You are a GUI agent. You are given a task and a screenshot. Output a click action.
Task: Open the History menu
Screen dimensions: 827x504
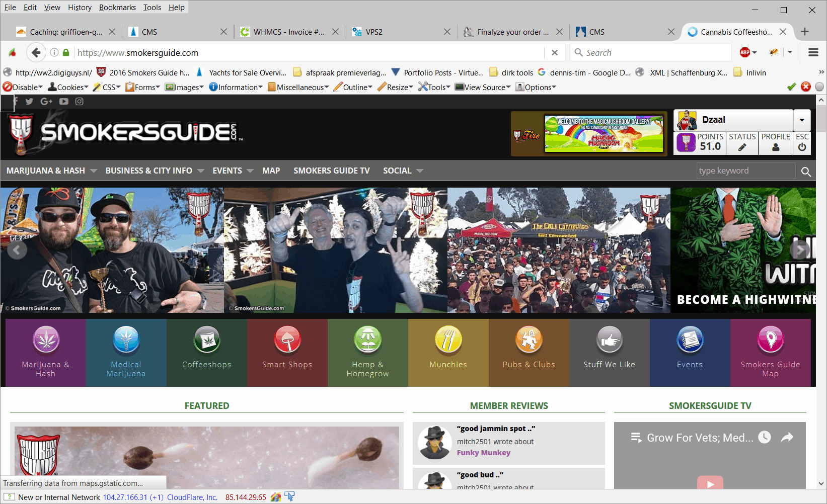click(80, 7)
